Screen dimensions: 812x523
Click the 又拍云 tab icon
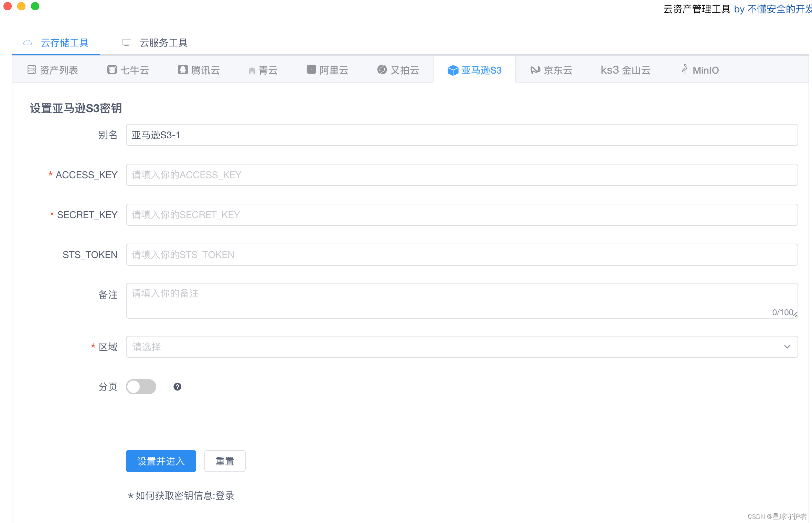pyautogui.click(x=382, y=70)
